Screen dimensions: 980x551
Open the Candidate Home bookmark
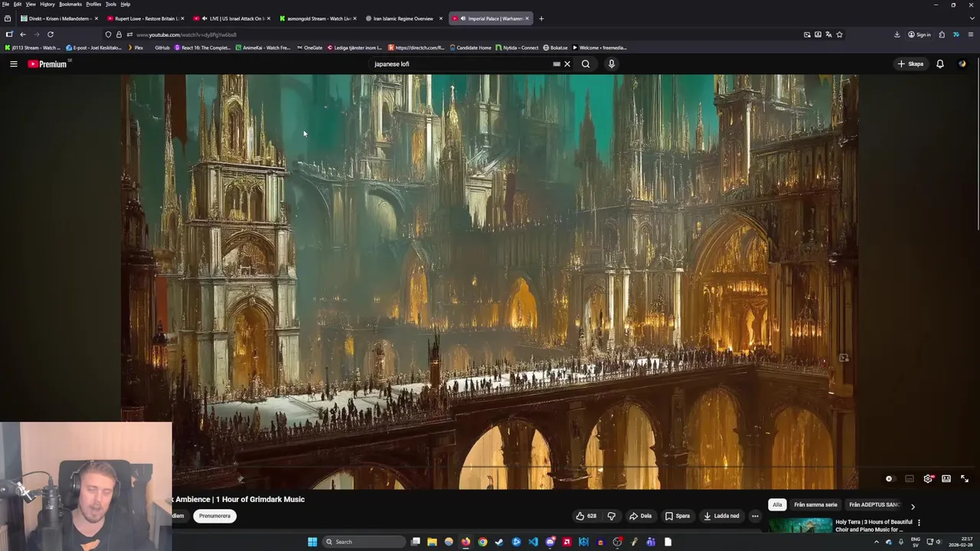pos(470,47)
